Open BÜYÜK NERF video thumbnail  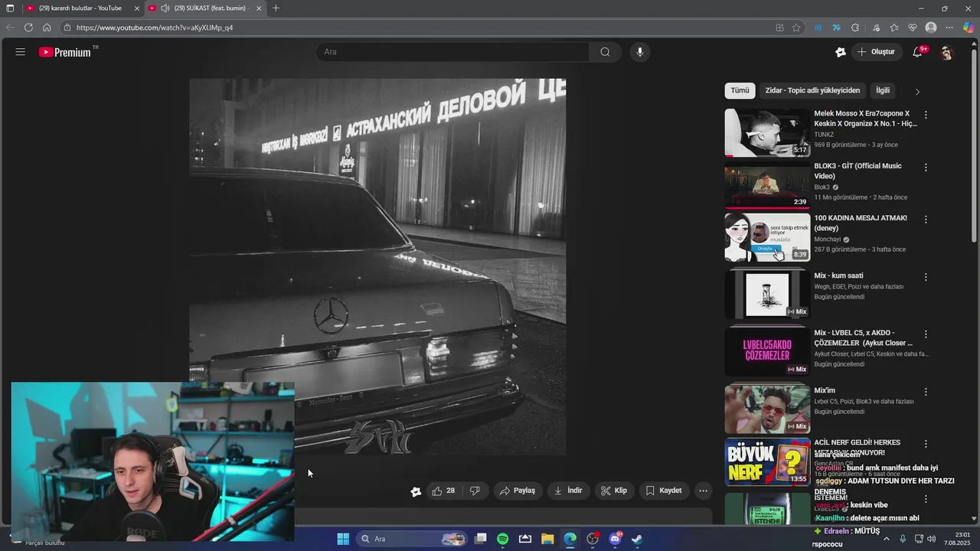tap(767, 461)
